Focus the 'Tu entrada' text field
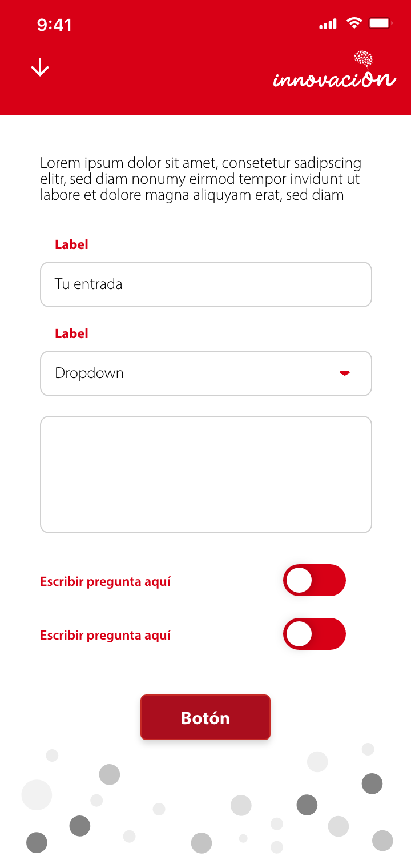This screenshot has width=411, height=868. pyautogui.click(x=205, y=284)
